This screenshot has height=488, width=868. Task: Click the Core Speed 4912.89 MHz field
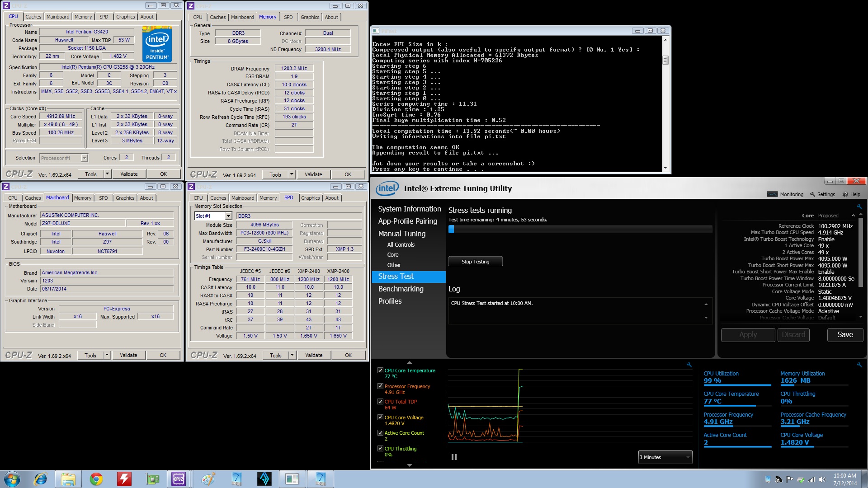[x=61, y=116]
